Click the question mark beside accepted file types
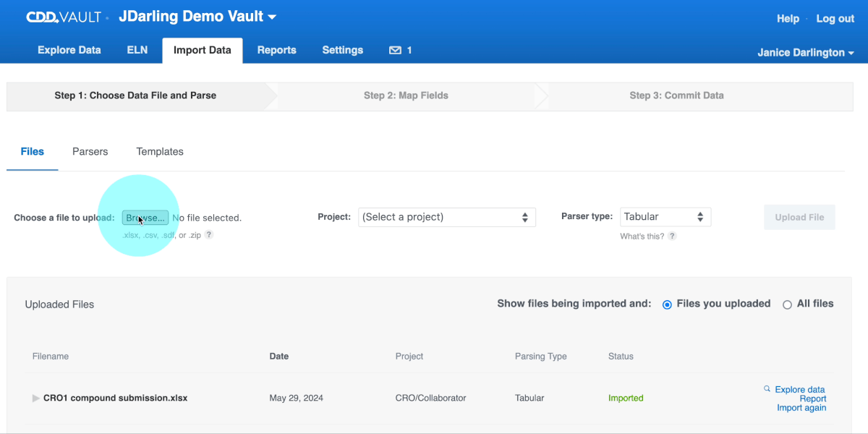Screen dimensions: 868x434 click(x=208, y=234)
